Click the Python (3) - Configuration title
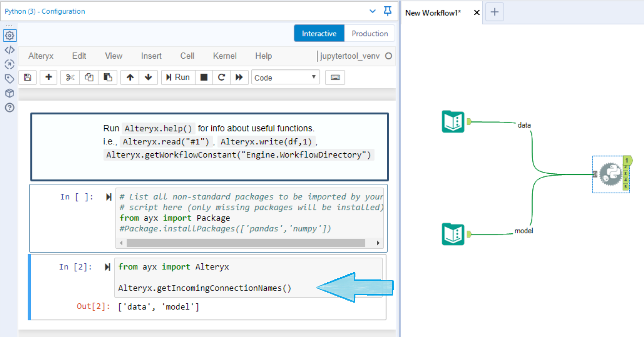 point(45,11)
